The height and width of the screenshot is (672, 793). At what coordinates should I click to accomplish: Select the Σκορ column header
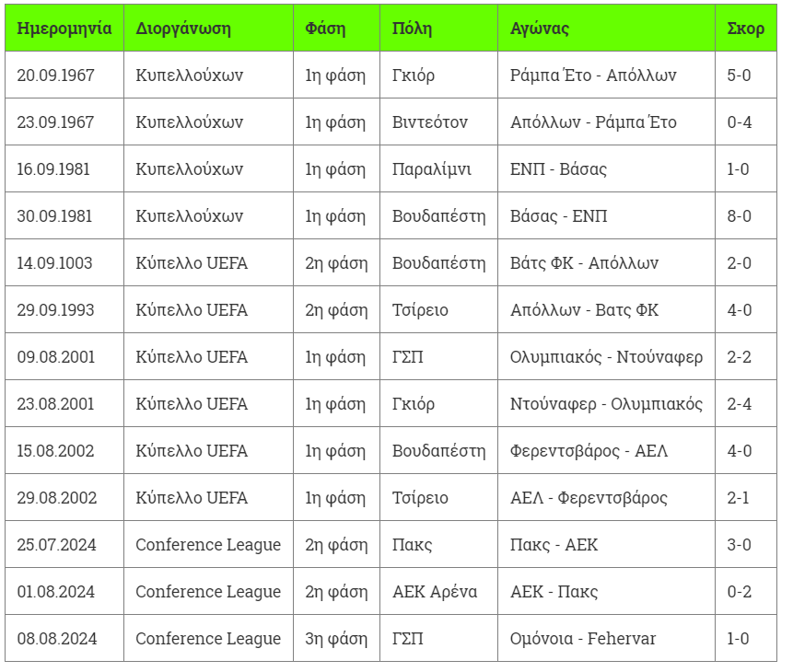745,29
